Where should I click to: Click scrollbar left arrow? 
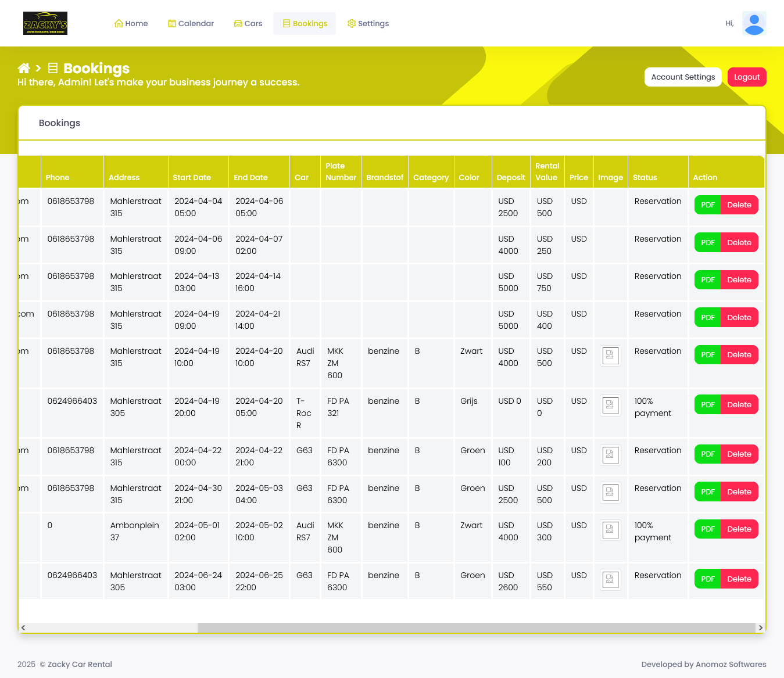(x=23, y=627)
